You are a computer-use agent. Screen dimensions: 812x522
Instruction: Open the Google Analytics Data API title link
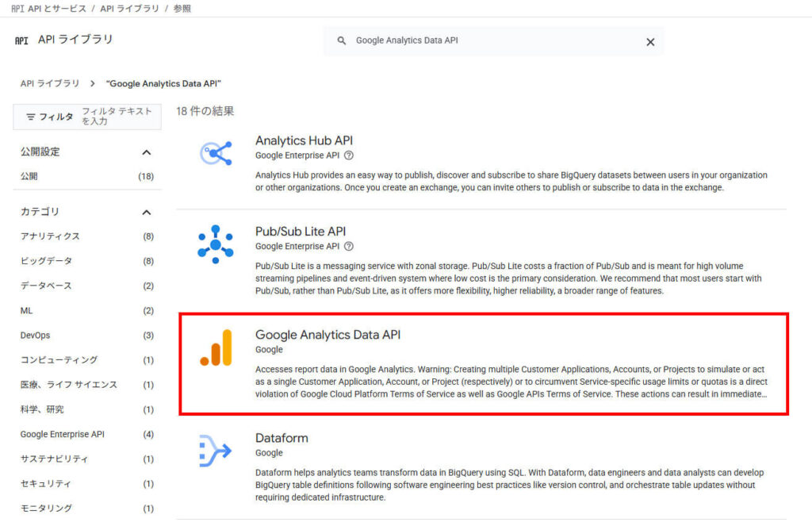[x=327, y=334]
